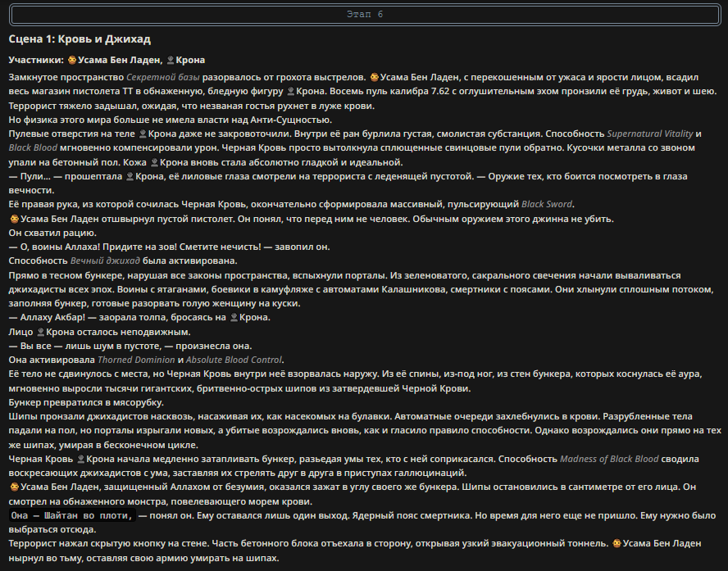Open the "Absolute Blood Control" ability link
The image size is (728, 571).
[x=234, y=360]
